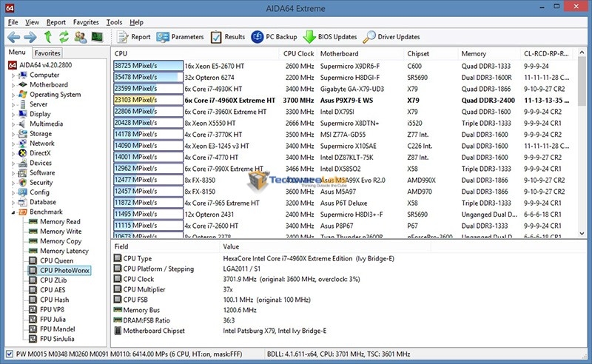The height and width of the screenshot is (364, 592).
Task: Select the Memory Write benchmark
Action: click(x=61, y=232)
